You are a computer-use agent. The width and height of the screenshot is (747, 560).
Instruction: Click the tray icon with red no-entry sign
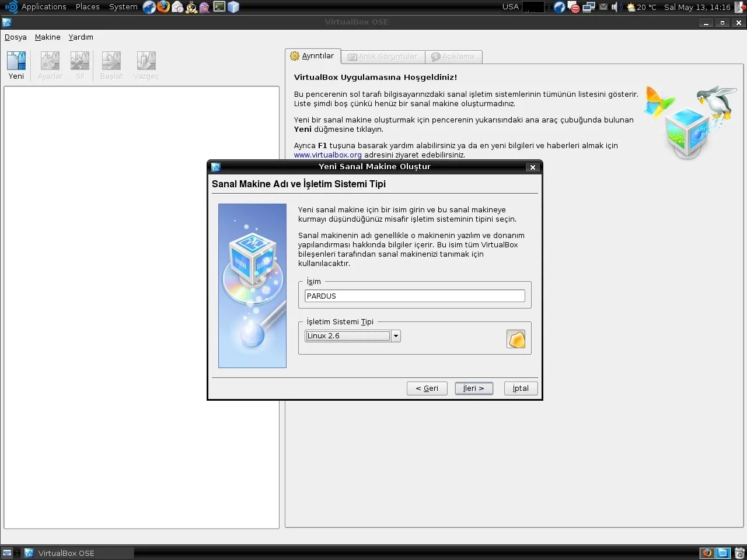tap(574, 7)
